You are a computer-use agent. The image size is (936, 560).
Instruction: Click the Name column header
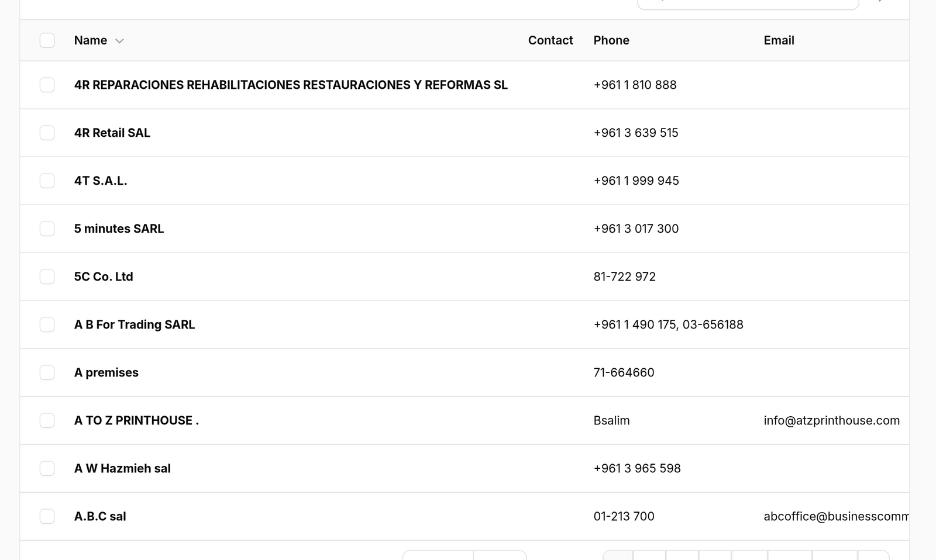pos(91,40)
